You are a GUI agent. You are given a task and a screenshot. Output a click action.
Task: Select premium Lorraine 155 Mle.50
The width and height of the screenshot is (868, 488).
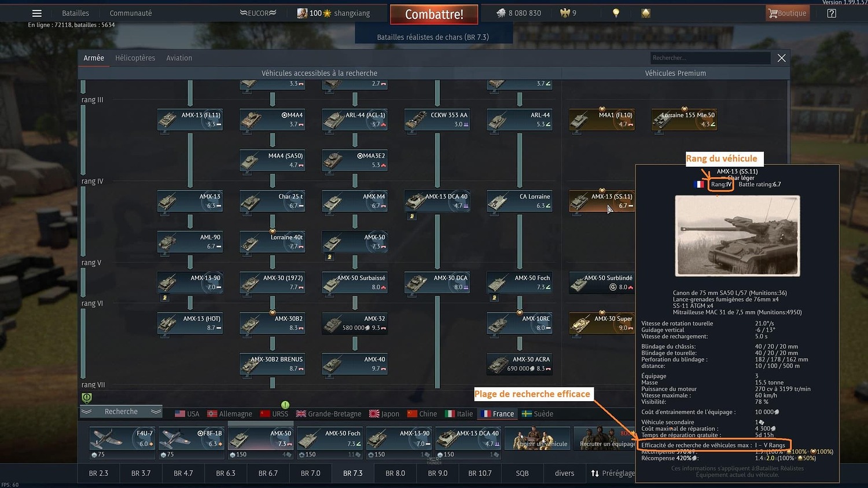pyautogui.click(x=684, y=120)
